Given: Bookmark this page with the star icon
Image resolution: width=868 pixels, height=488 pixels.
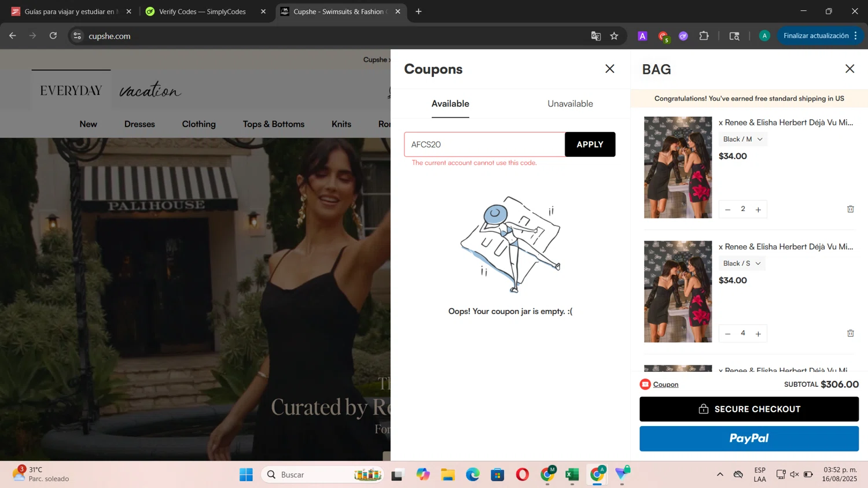Looking at the screenshot, I should pyautogui.click(x=614, y=36).
